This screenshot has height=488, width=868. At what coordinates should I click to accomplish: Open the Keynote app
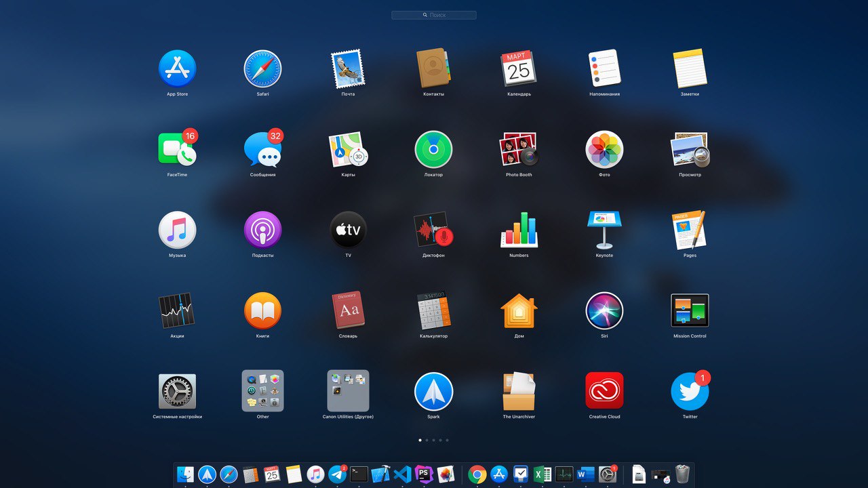click(x=604, y=230)
